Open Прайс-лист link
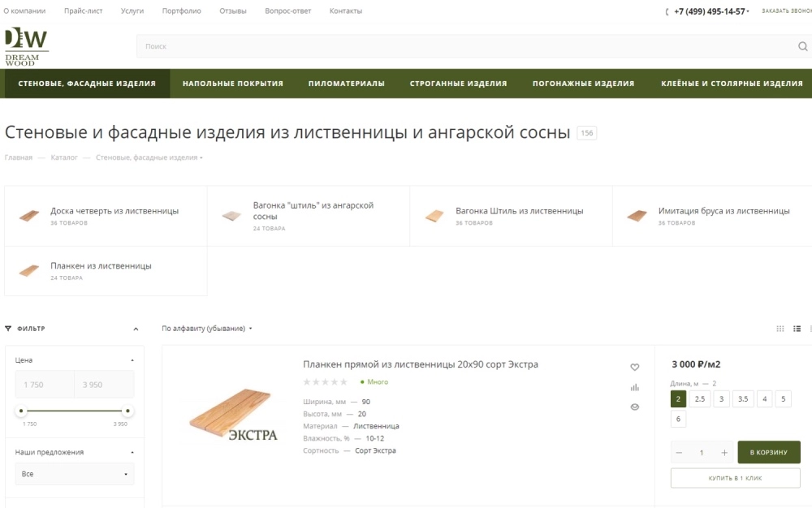The width and height of the screenshot is (812, 508). click(84, 11)
